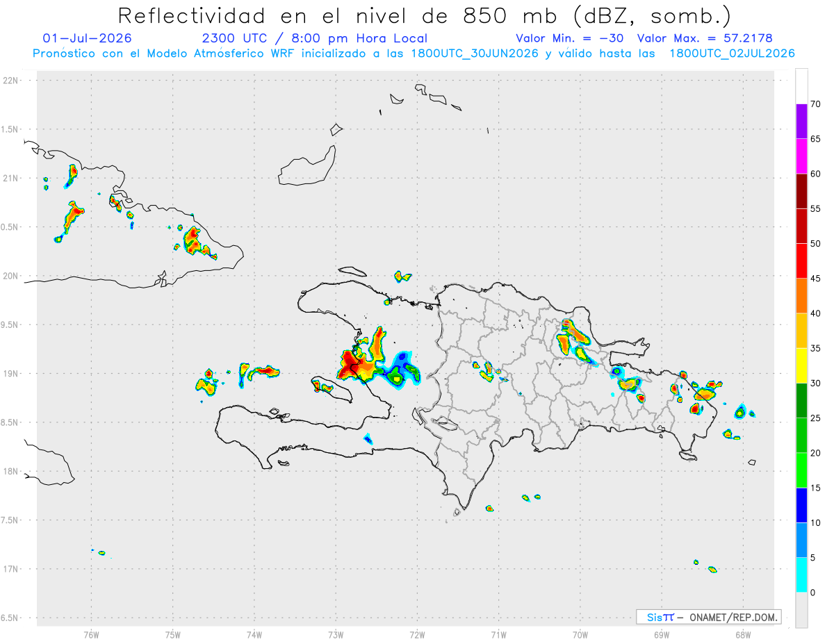Click the '15' value on the color scale
The width and height of the screenshot is (834, 644).
[816, 488]
